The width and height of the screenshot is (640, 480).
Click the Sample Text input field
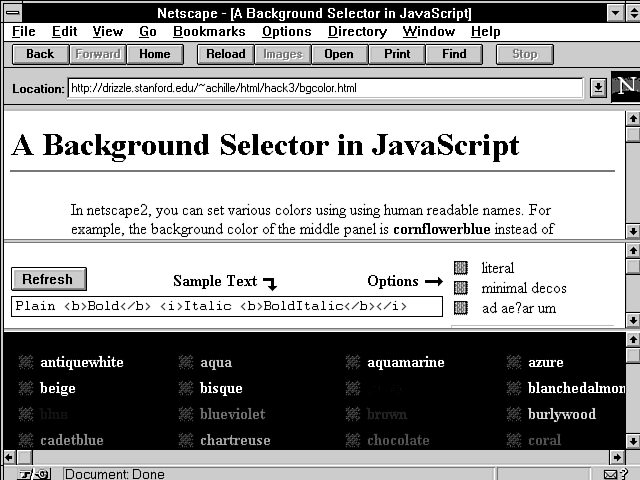pos(227,307)
